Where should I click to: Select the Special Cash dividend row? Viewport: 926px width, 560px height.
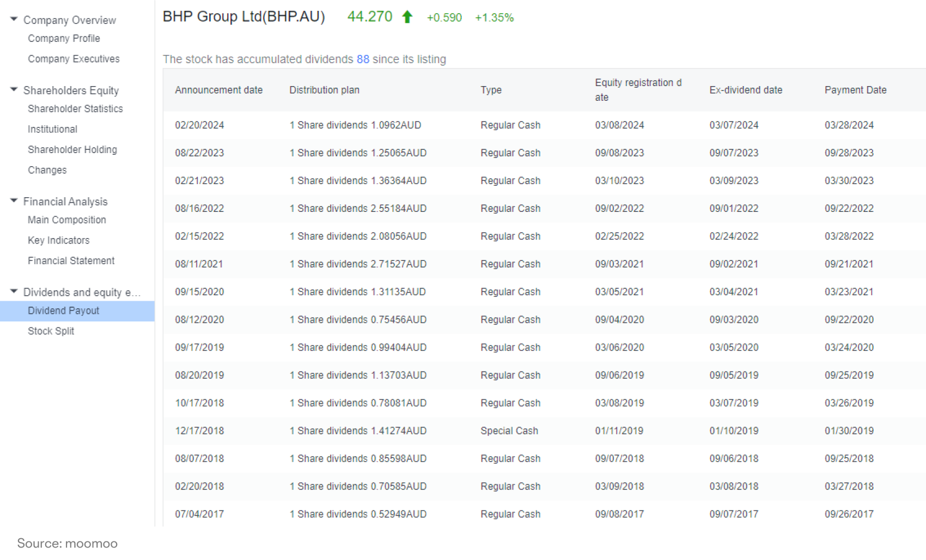coord(544,431)
